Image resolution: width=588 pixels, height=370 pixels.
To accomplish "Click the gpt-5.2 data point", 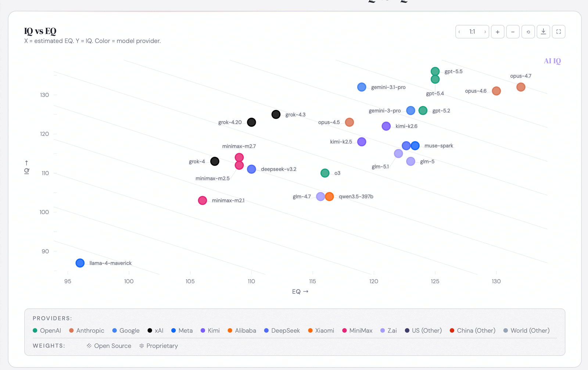I will pyautogui.click(x=423, y=110).
